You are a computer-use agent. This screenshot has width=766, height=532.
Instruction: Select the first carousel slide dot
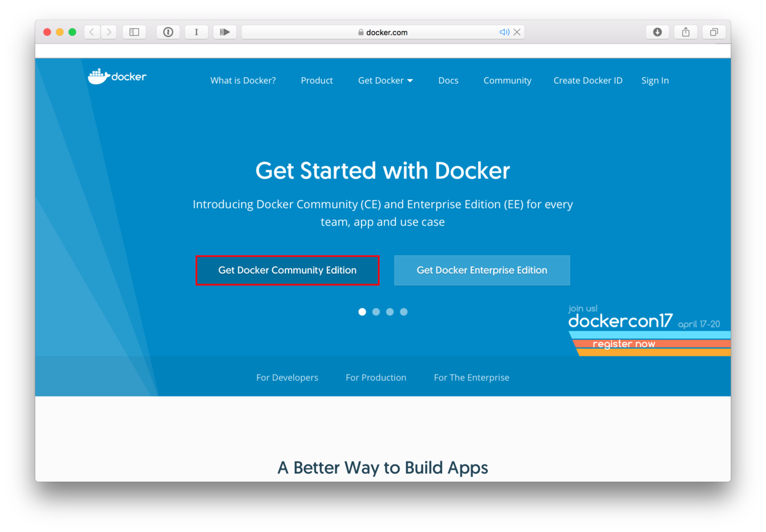pos(362,312)
